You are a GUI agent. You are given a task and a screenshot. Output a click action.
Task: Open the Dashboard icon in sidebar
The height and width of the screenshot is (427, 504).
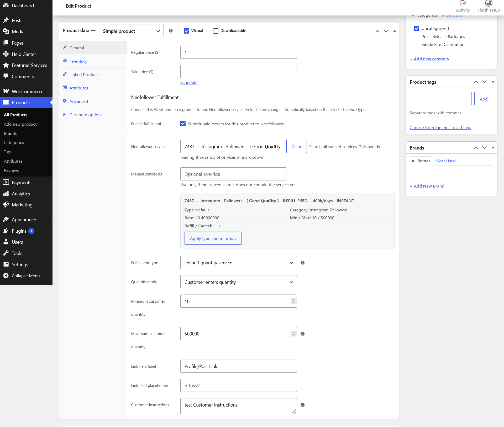[x=6, y=6]
